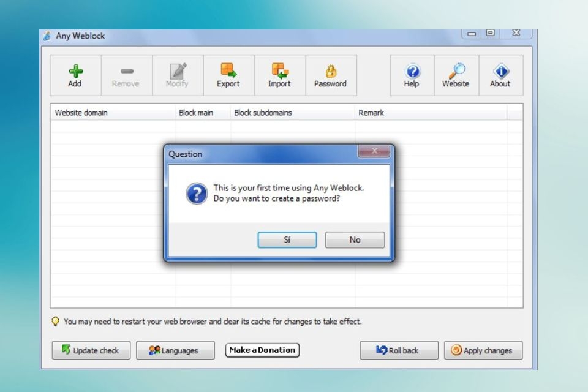Screen dimensions: 588x392
Task: Open Languages selection
Action: click(x=175, y=350)
